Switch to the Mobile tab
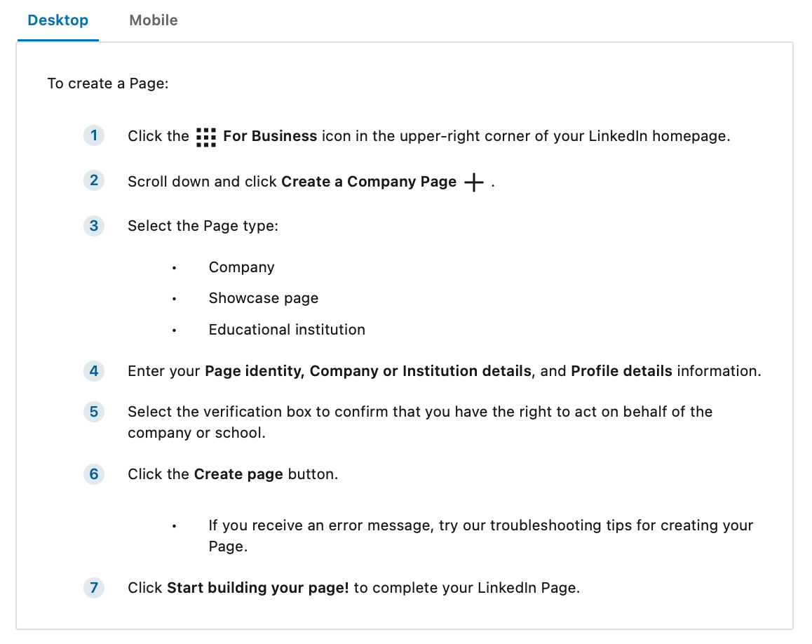 [x=154, y=20]
